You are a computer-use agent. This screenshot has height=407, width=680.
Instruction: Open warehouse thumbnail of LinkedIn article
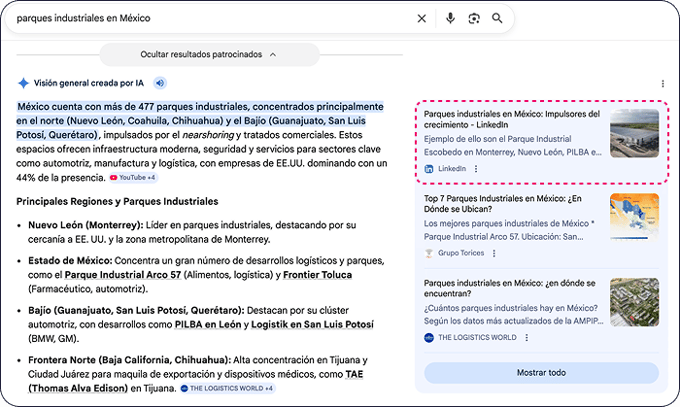pos(634,133)
